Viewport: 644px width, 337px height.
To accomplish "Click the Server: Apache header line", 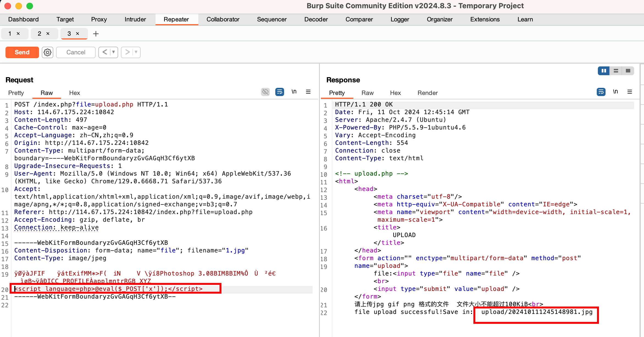I will [x=390, y=120].
